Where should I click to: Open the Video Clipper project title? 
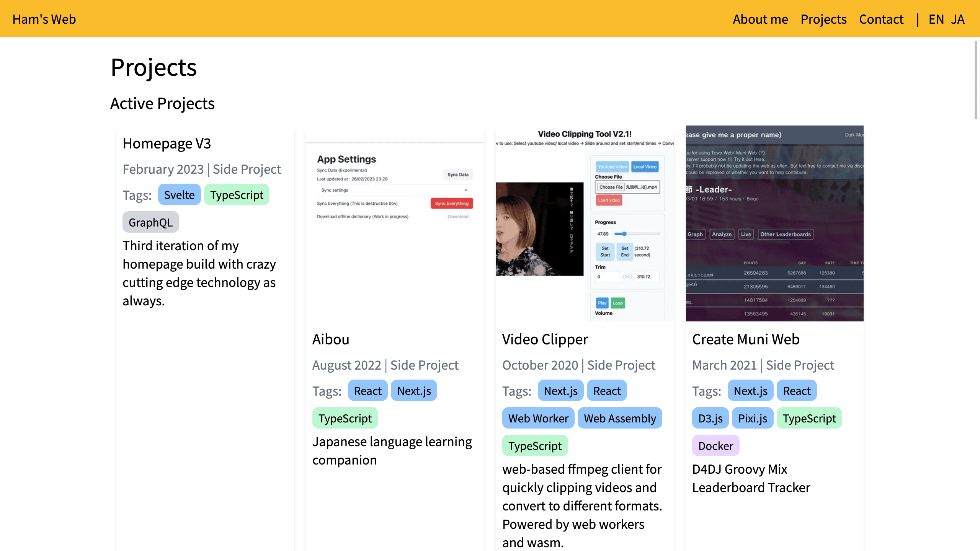(545, 339)
